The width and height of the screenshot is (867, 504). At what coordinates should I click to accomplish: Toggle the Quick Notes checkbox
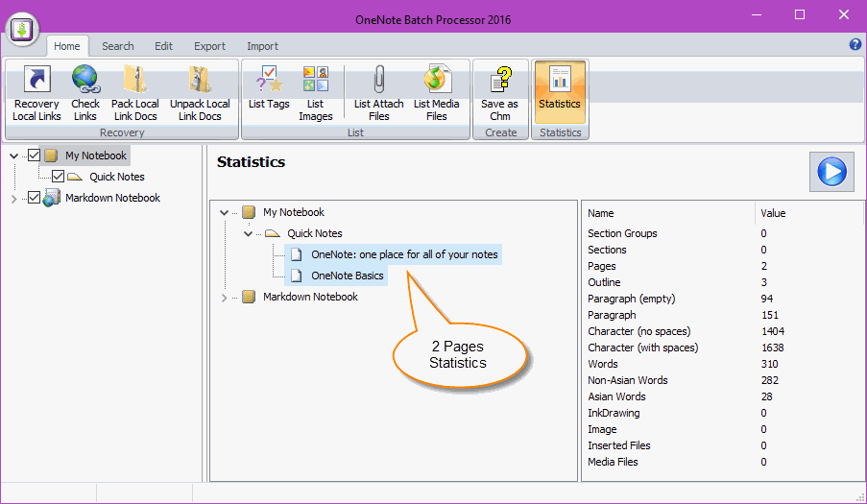coord(58,177)
